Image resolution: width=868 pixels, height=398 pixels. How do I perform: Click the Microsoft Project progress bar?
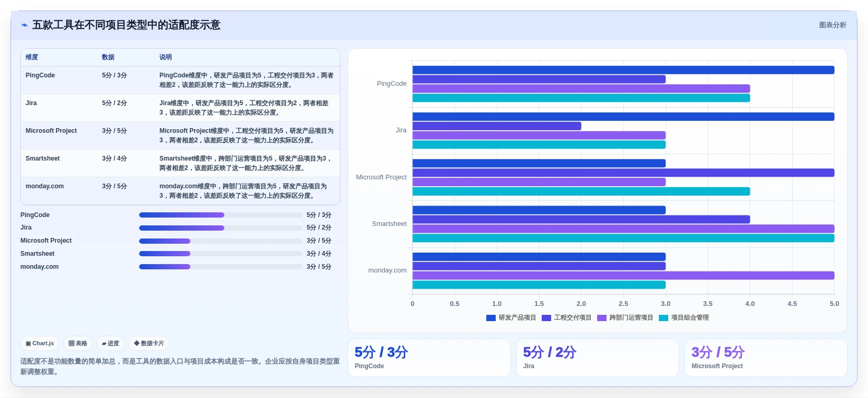(x=221, y=241)
